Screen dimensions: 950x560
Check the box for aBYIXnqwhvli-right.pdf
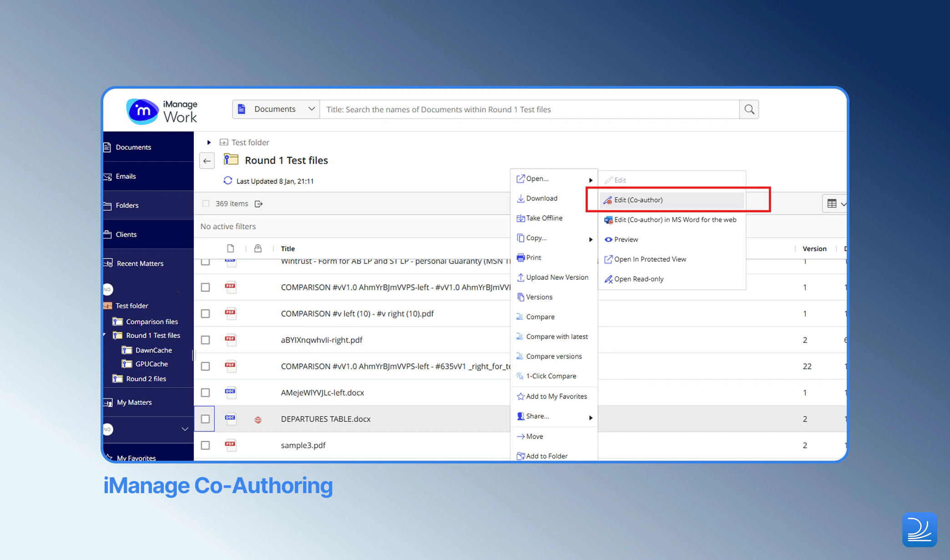point(205,340)
